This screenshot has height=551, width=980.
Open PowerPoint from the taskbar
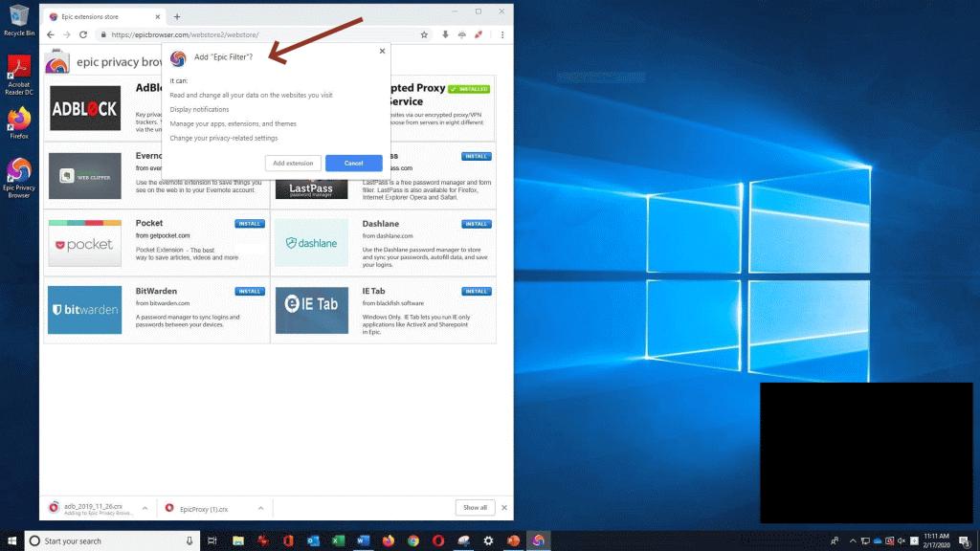point(513,541)
